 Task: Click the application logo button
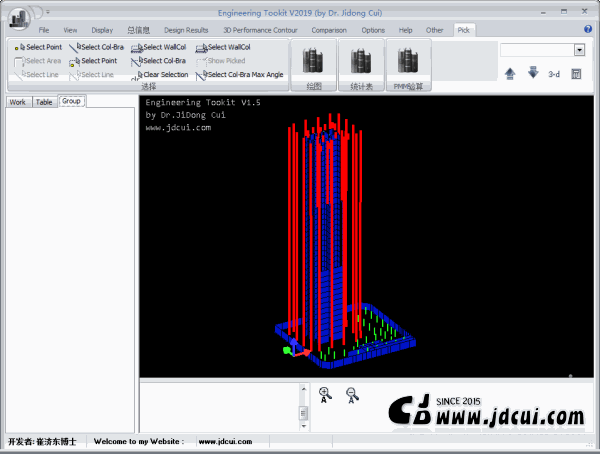(x=19, y=20)
